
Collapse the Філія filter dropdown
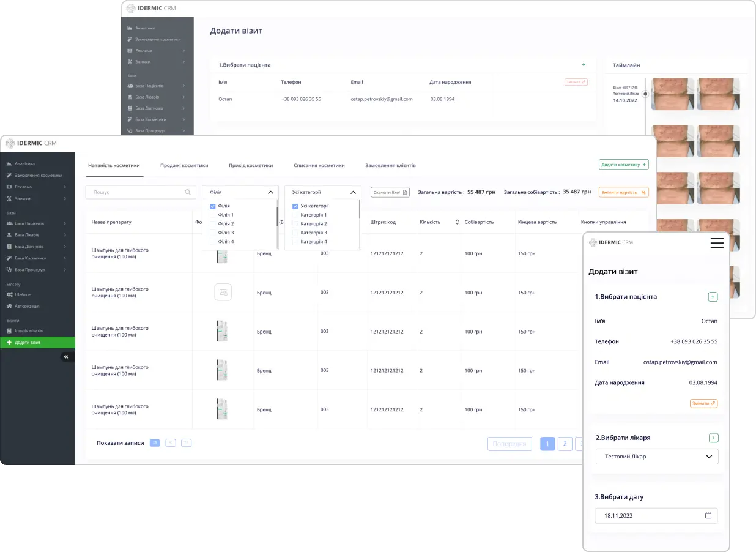coord(270,192)
